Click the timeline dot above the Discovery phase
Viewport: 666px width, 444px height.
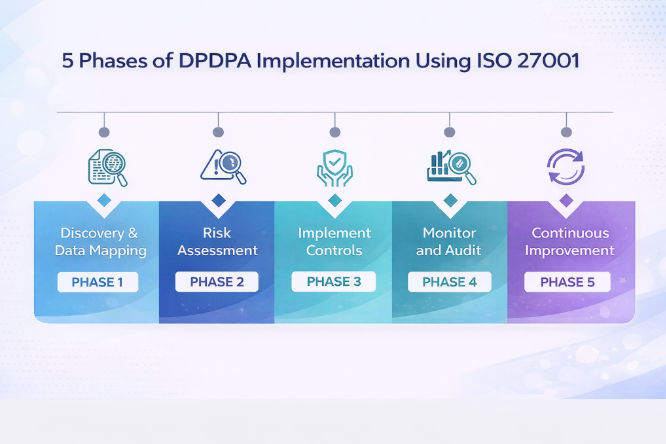point(104,132)
